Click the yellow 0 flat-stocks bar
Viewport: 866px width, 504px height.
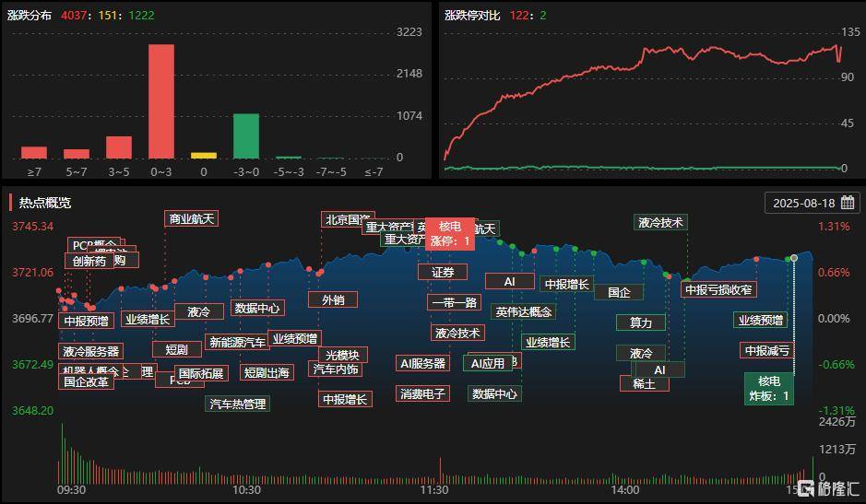(204, 156)
